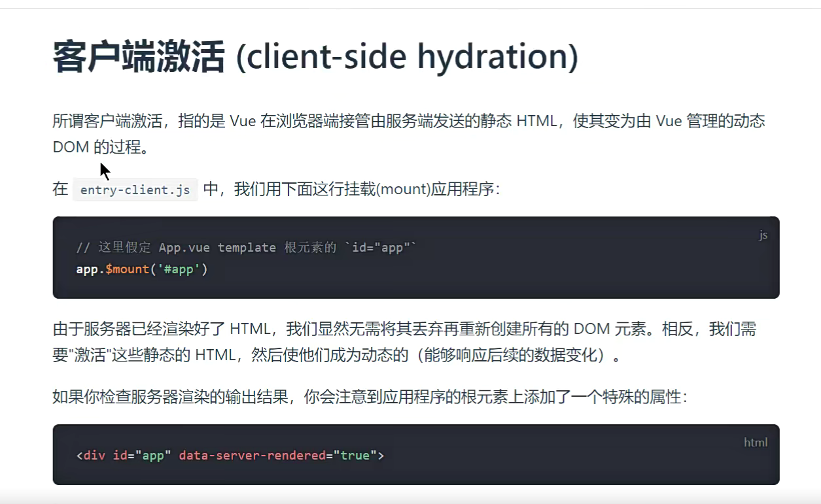Image resolution: width=821 pixels, height=504 pixels.
Task: Click the div tag name in the html block
Action: tap(94, 455)
